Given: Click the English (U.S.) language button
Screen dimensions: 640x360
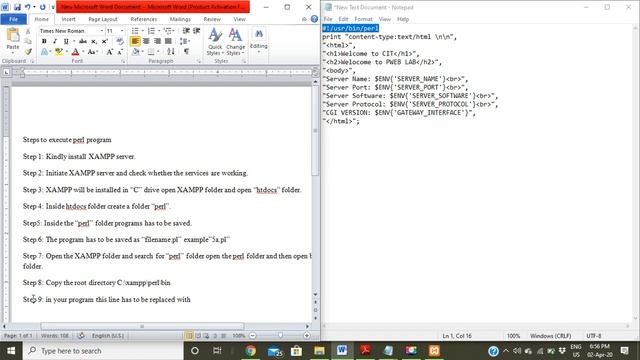Looking at the screenshot, I should pos(108,336).
